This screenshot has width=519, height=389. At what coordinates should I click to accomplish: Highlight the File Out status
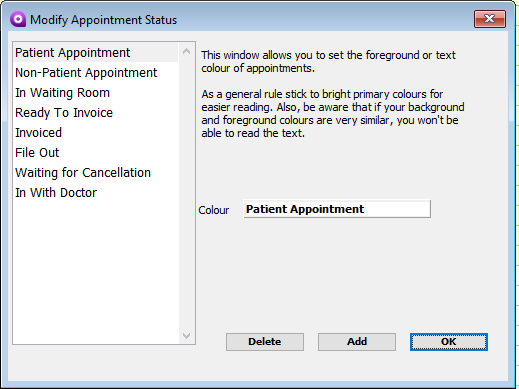(x=96, y=153)
